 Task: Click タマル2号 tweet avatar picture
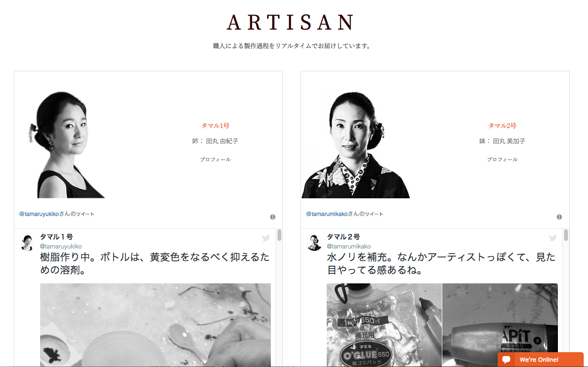(314, 242)
